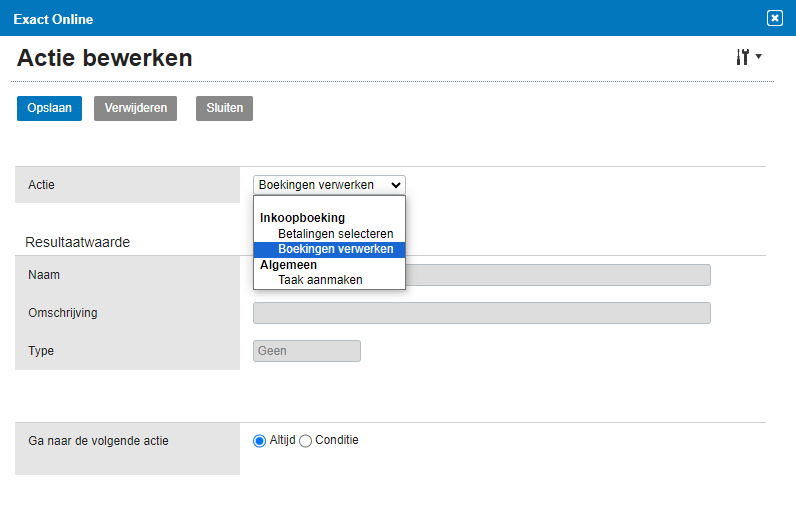Switch to the Conditie radio option
Screen dimensions: 796x511
pyautogui.click(x=306, y=441)
